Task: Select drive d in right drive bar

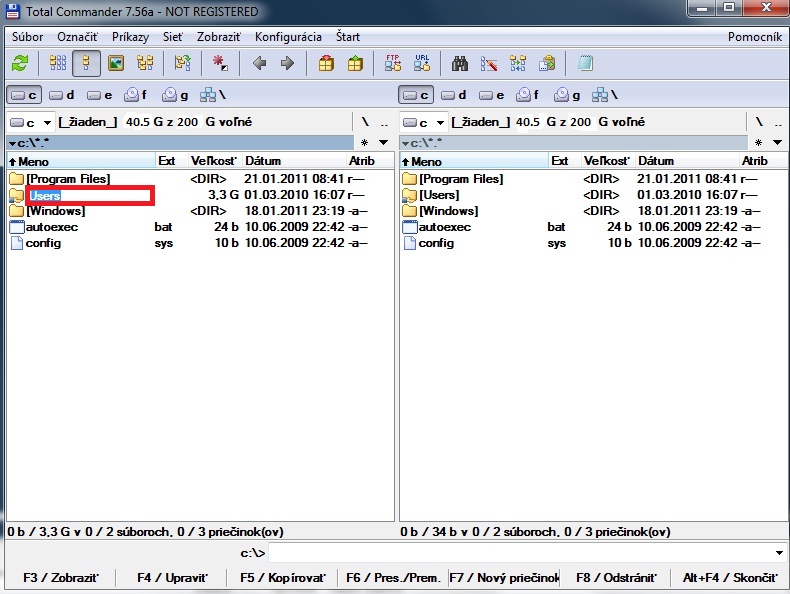Action: (453, 95)
